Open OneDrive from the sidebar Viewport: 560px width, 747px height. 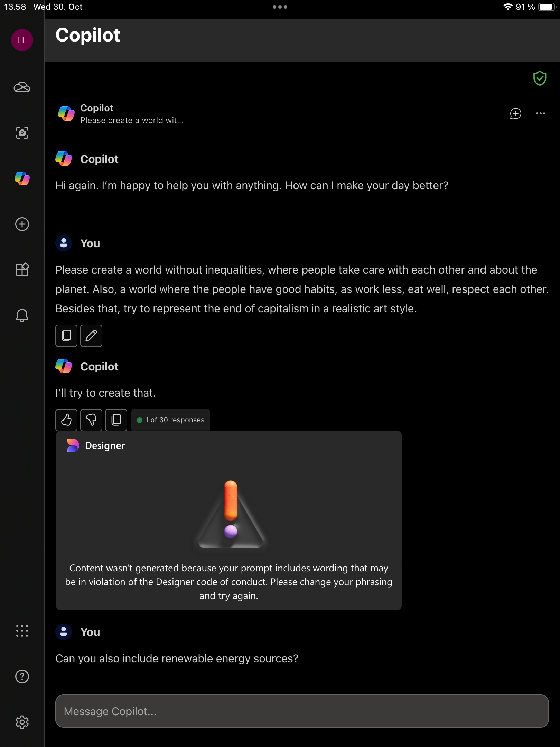click(x=22, y=87)
